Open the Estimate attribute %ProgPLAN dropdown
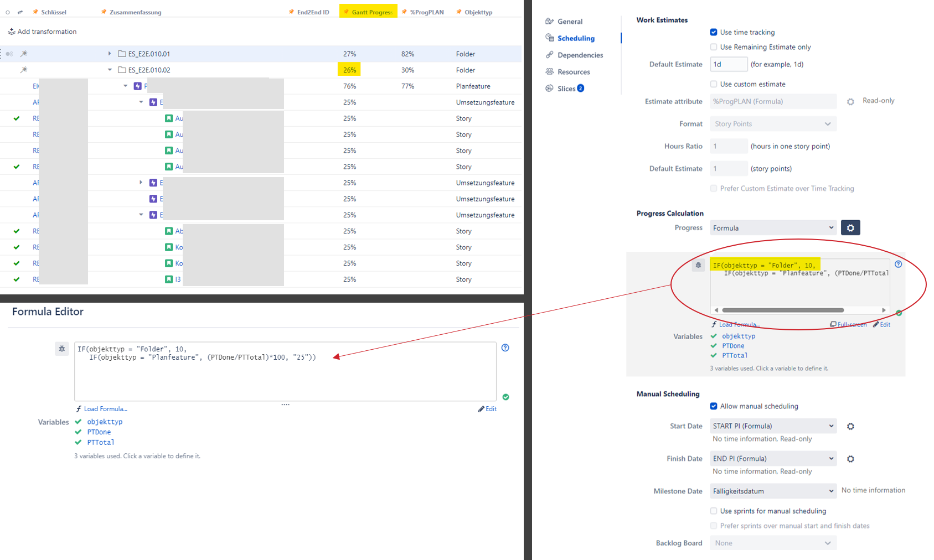This screenshot has width=934, height=560. [x=773, y=101]
